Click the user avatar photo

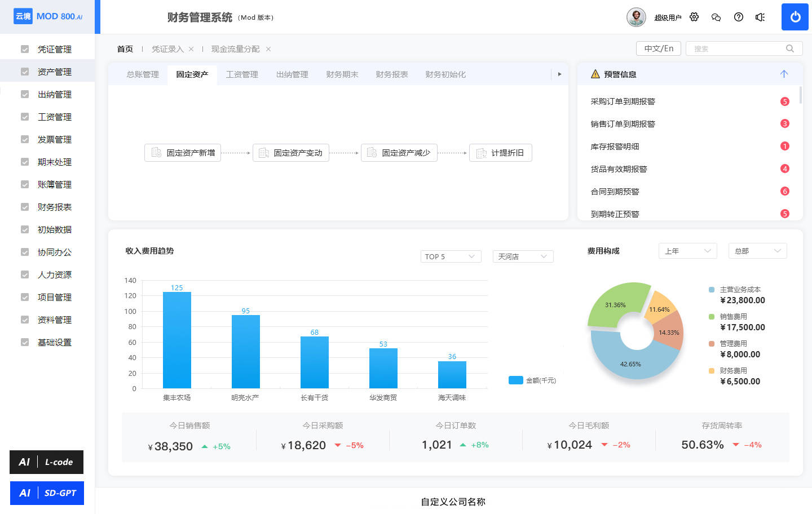click(636, 17)
